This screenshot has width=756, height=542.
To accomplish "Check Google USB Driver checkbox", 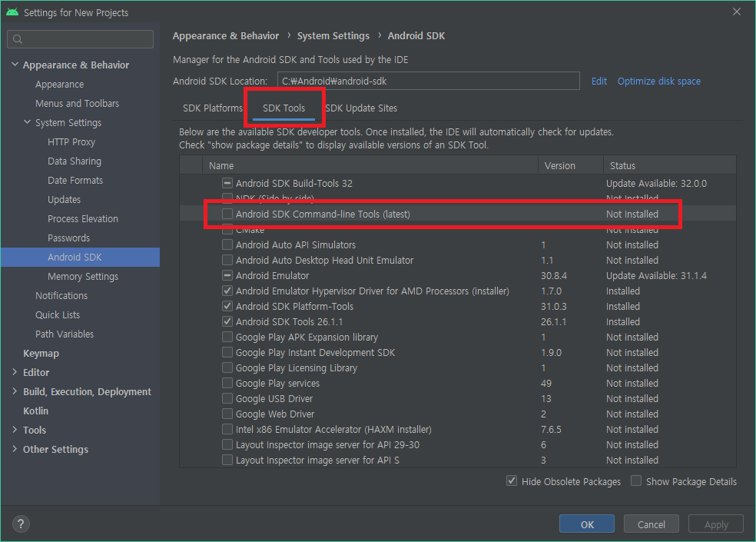I will coord(227,399).
